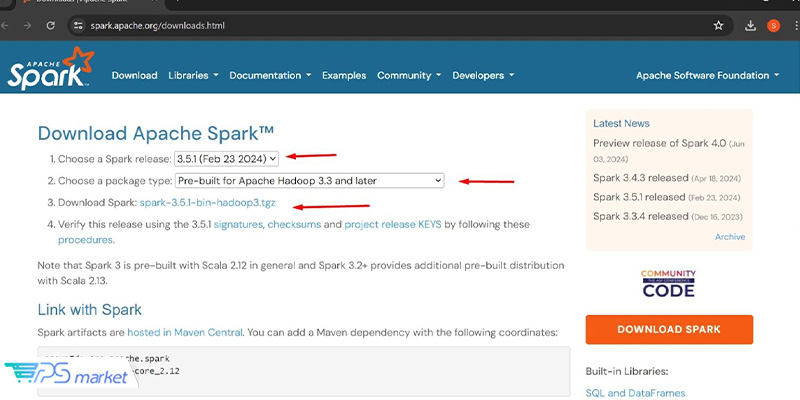Click the orange DOWNLOAD SPARK button
This screenshot has height=400, width=800.
point(669,329)
